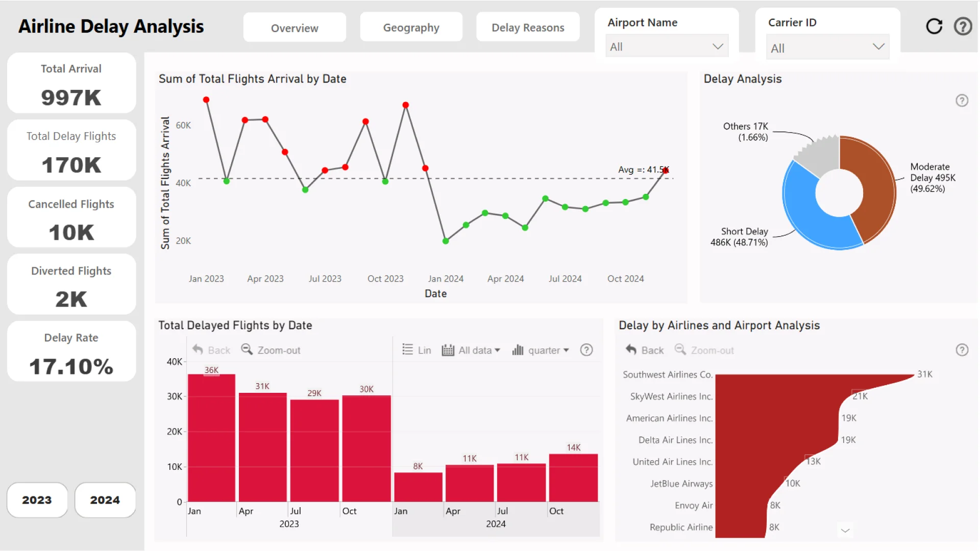The height and width of the screenshot is (551, 980).
Task: Click the Republic Airline label
Action: (681, 527)
